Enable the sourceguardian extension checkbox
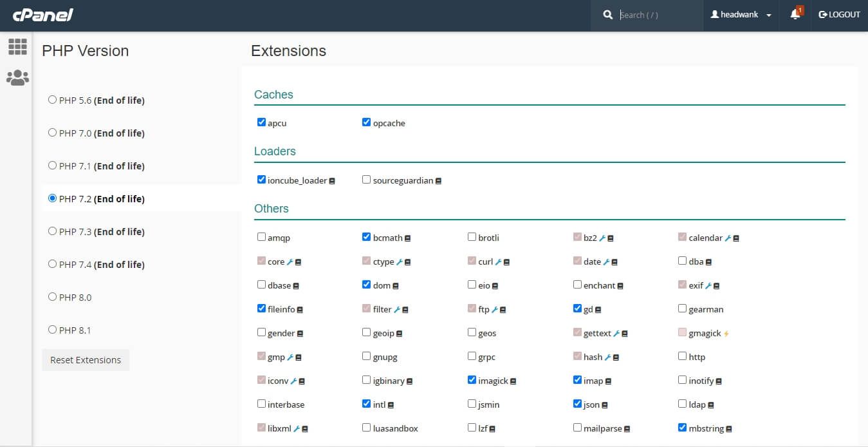 point(367,180)
